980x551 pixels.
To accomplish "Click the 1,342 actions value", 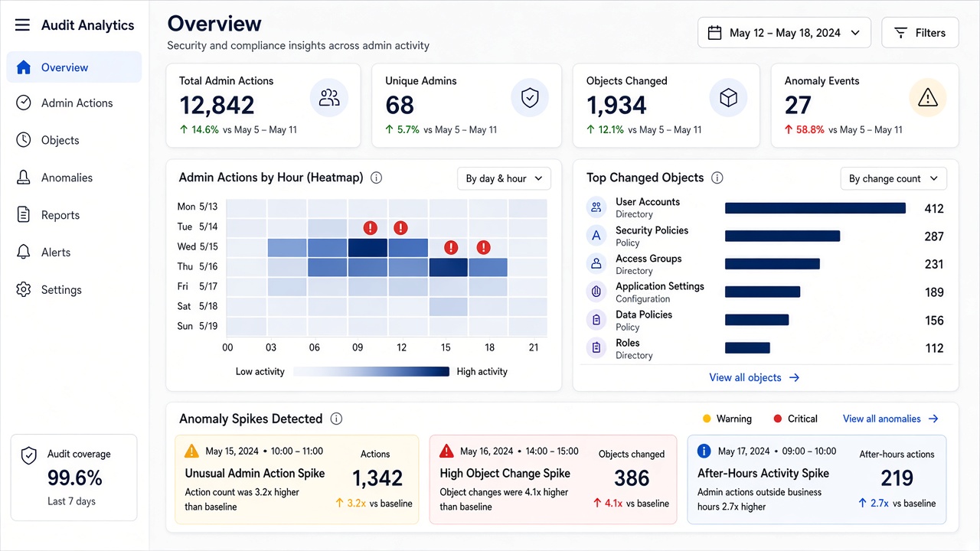I will coord(377,478).
